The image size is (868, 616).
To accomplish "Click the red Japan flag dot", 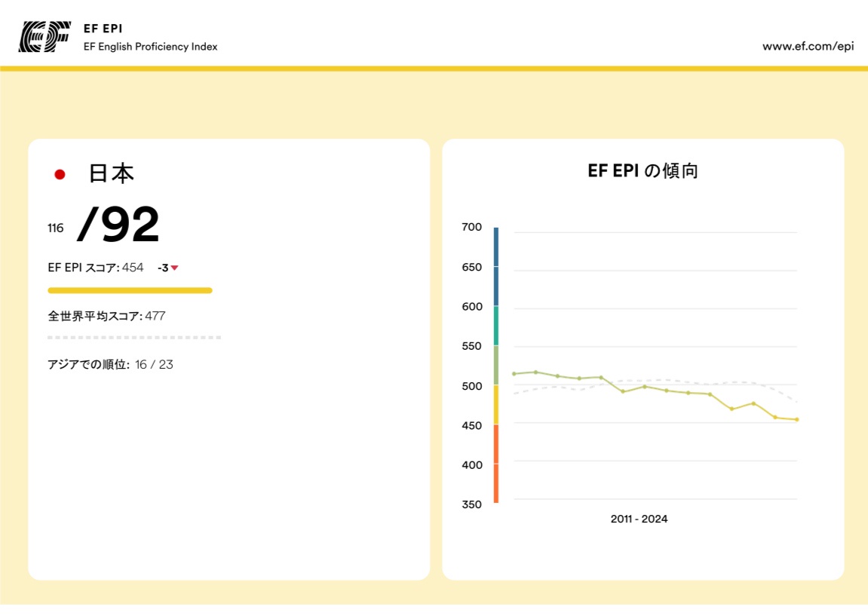I will tap(60, 174).
